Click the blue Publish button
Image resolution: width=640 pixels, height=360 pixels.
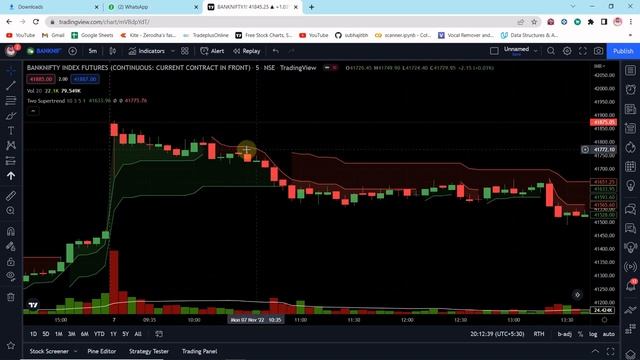pos(623,51)
